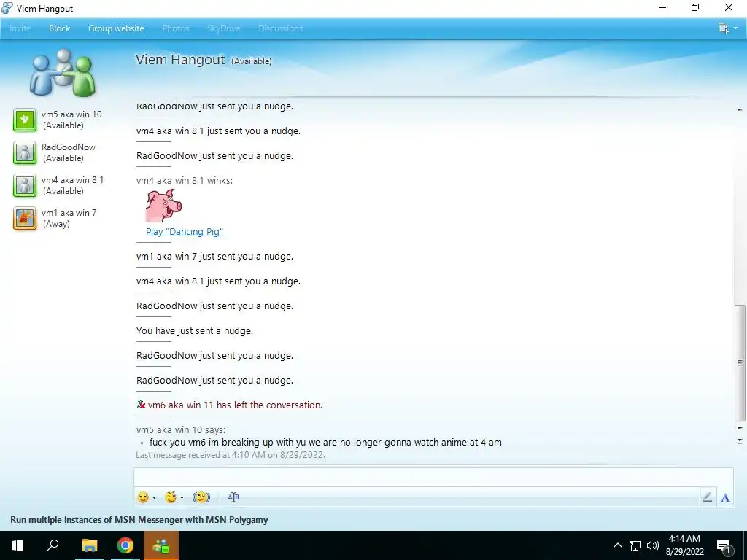
Task: Click in the message input box
Action: click(x=433, y=477)
